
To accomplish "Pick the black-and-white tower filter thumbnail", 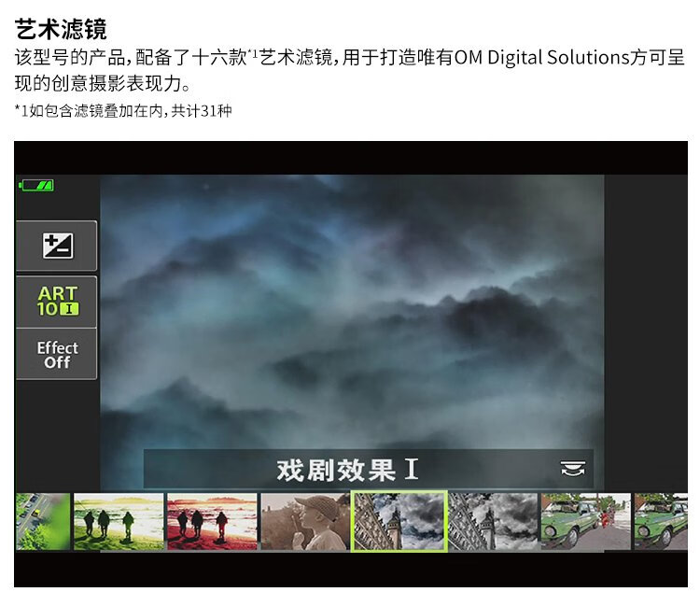I will [x=493, y=521].
